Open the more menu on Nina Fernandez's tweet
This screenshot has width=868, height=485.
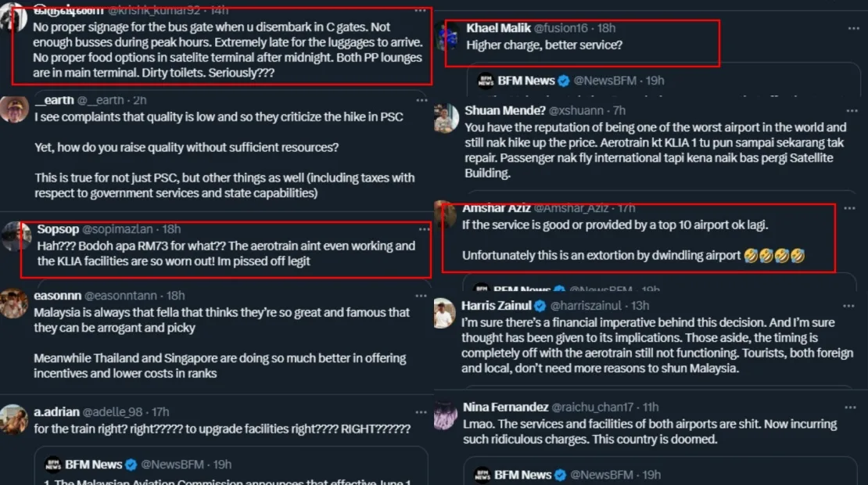coord(853,408)
